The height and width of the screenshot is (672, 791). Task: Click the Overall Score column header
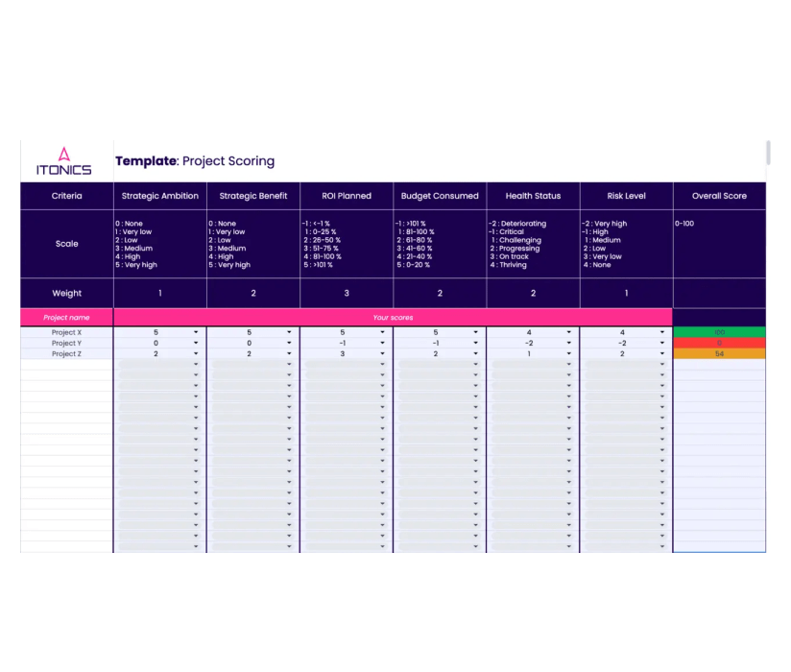(x=720, y=196)
